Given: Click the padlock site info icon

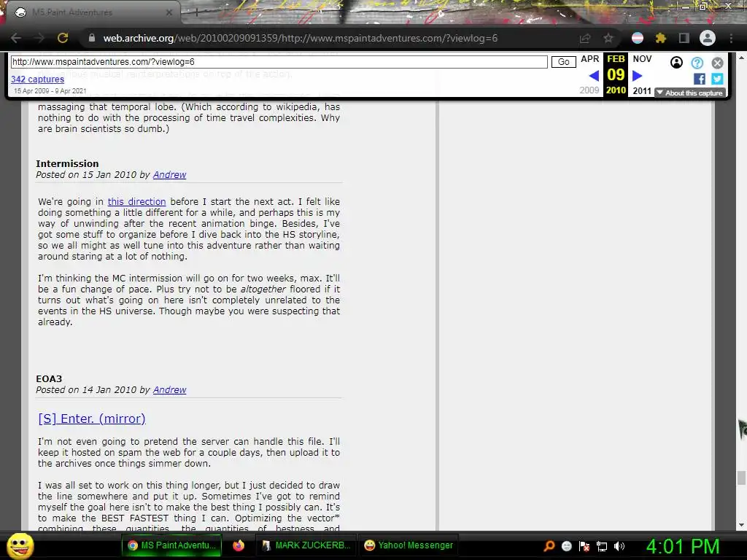Looking at the screenshot, I should coord(91,38).
